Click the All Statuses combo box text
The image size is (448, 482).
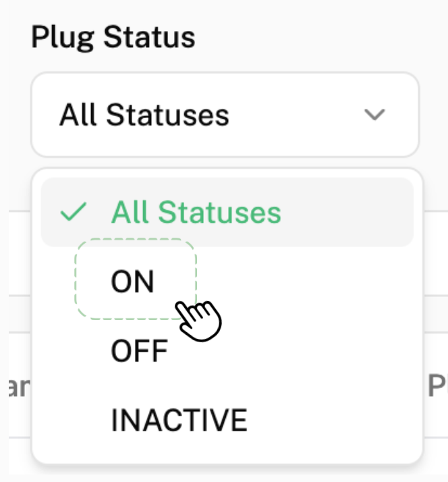pyautogui.click(x=144, y=115)
